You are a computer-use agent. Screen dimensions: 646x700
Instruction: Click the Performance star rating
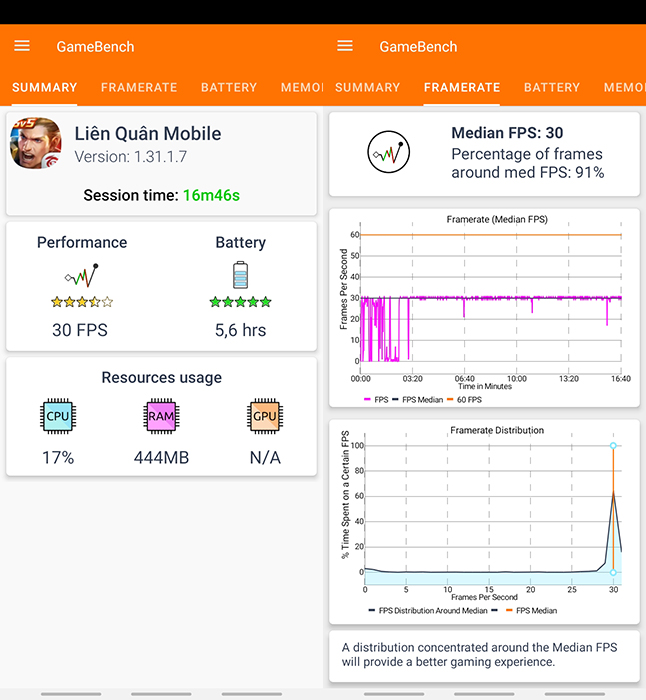(82, 301)
